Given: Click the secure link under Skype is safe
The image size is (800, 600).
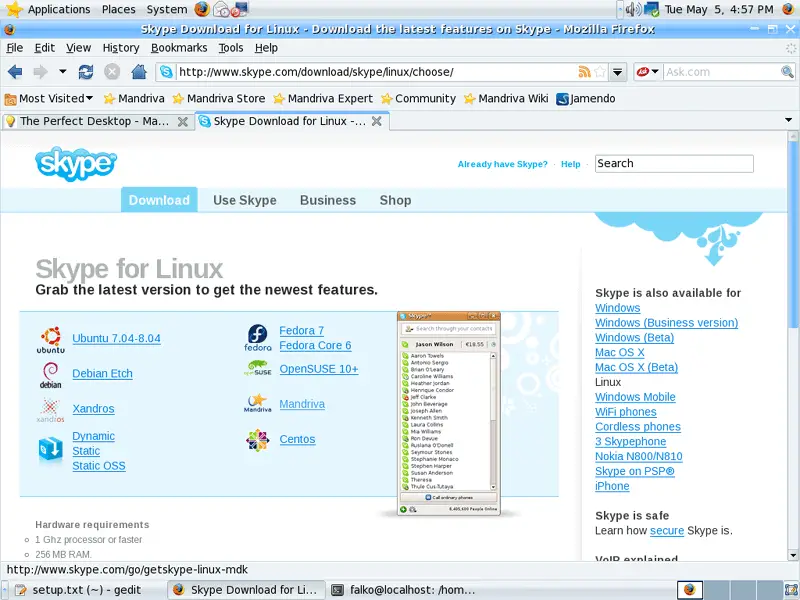Looking at the screenshot, I should [x=667, y=531].
